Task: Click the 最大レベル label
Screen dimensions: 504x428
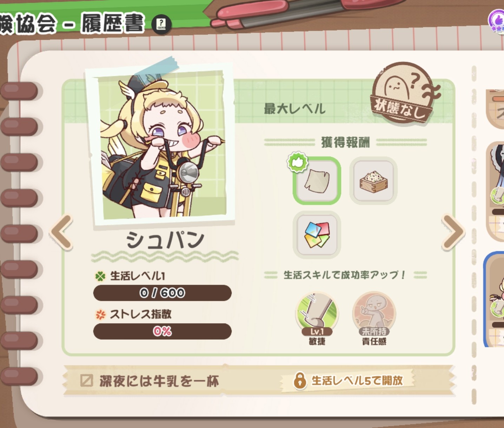Action: pos(295,109)
